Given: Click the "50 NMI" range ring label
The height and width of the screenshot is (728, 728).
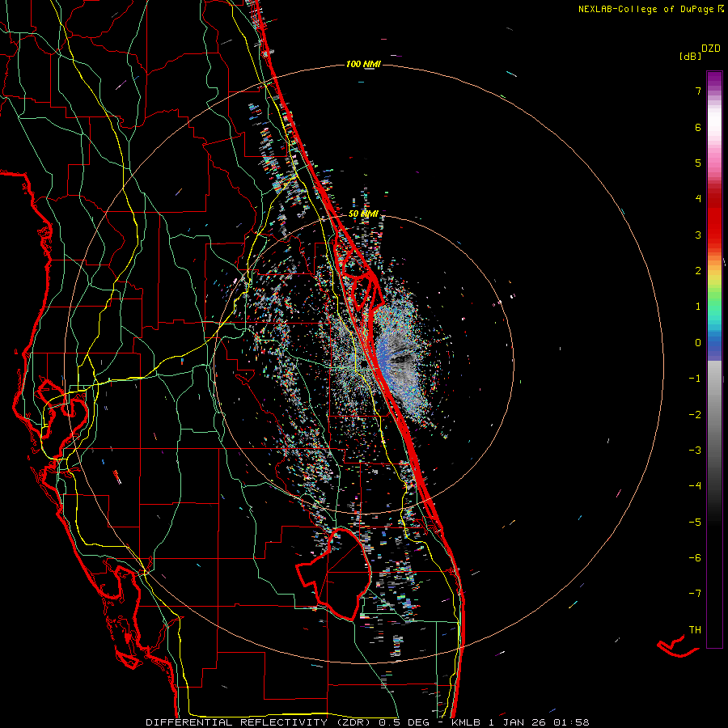Looking at the screenshot, I should coord(363,214).
